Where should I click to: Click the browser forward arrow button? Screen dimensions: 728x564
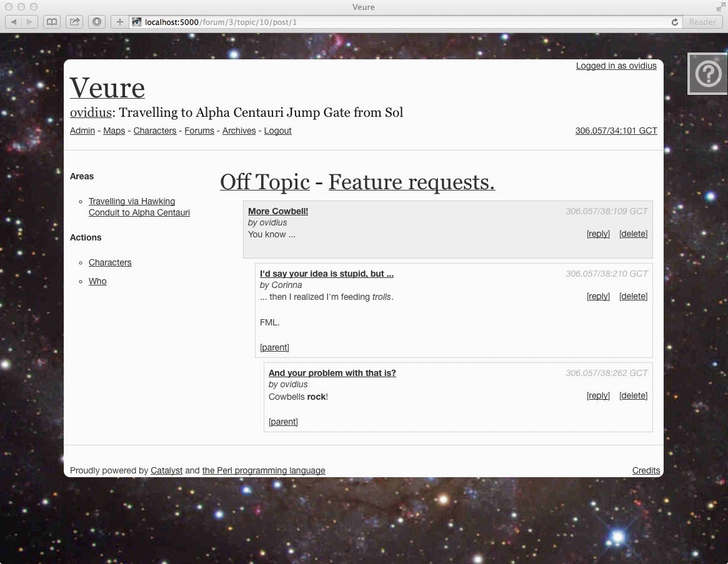pyautogui.click(x=30, y=22)
